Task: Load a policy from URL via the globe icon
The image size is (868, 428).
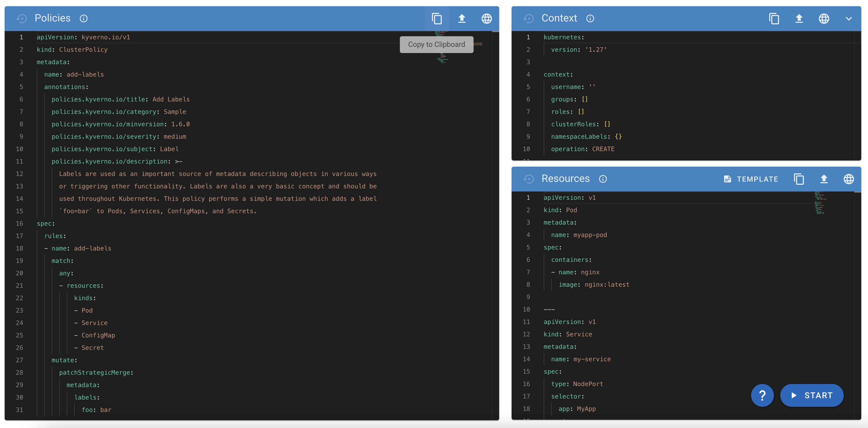Action: (x=487, y=19)
